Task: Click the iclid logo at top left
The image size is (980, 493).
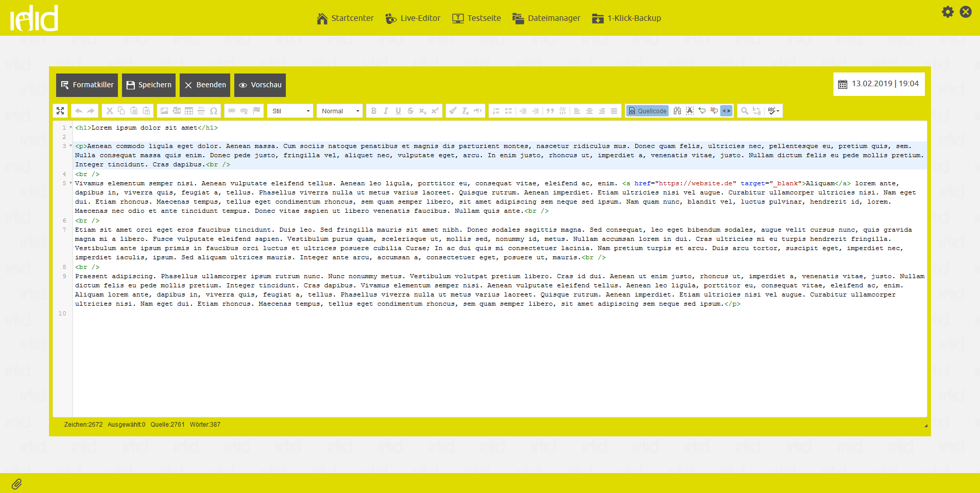Action: pos(34,18)
